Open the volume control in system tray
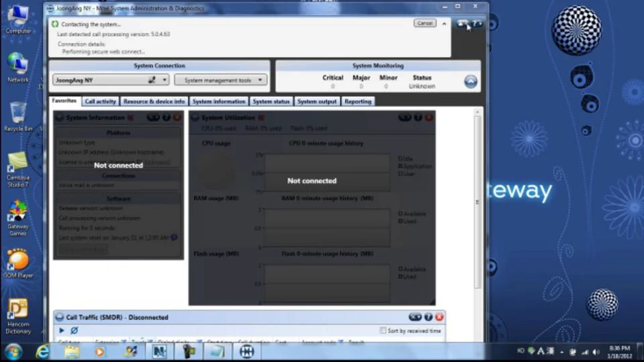Screen dimensions: 644x362 click(x=596, y=352)
